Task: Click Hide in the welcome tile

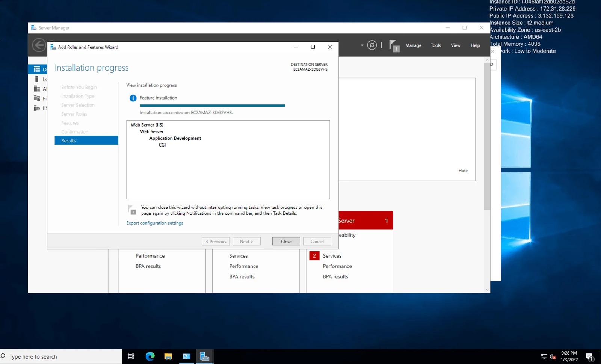Action: (x=463, y=171)
